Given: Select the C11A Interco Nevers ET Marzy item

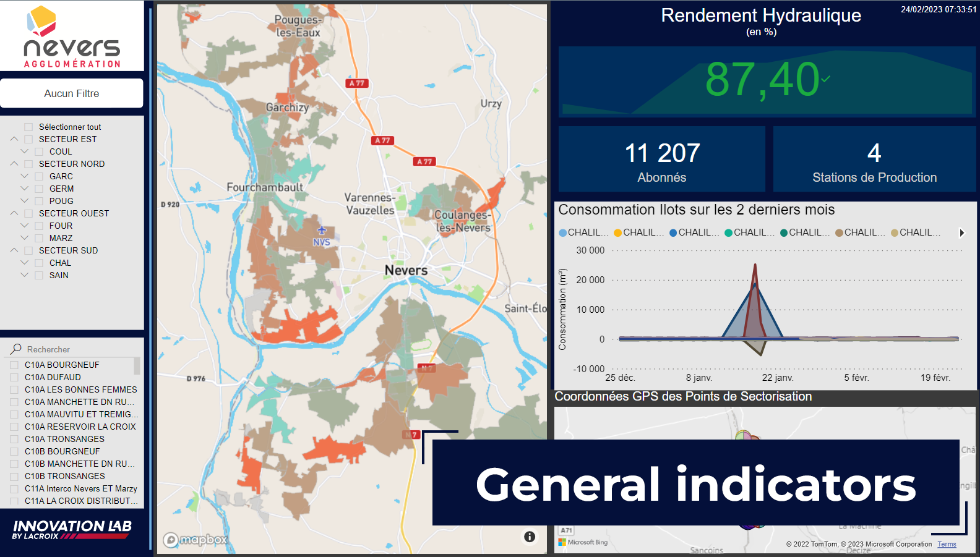Looking at the screenshot, I should (x=80, y=488).
